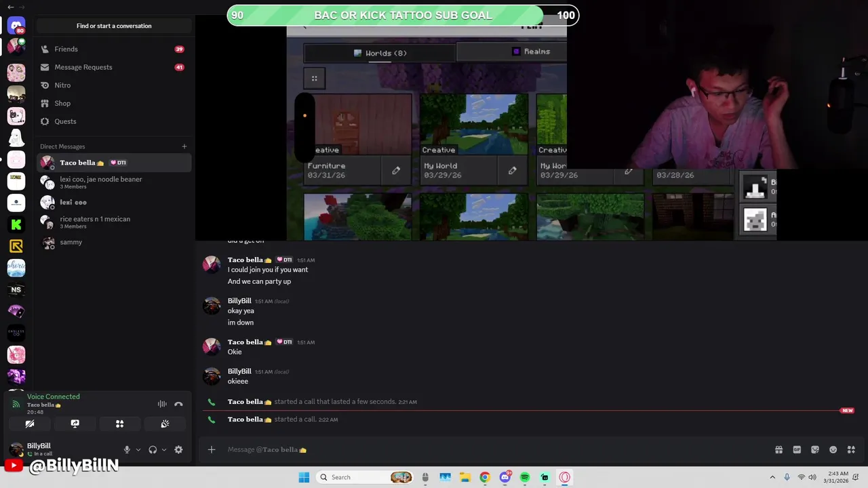Open the Nitro page
This screenshot has width=868, height=488.
point(114,85)
